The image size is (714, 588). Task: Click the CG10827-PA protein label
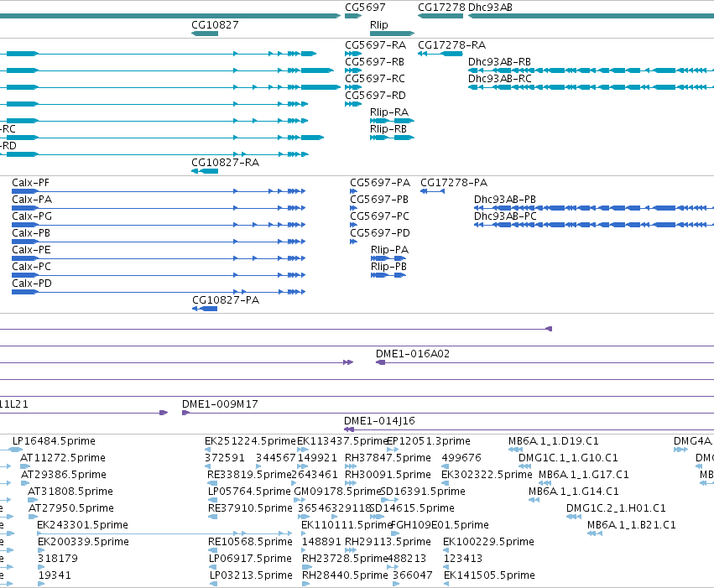[x=226, y=300]
